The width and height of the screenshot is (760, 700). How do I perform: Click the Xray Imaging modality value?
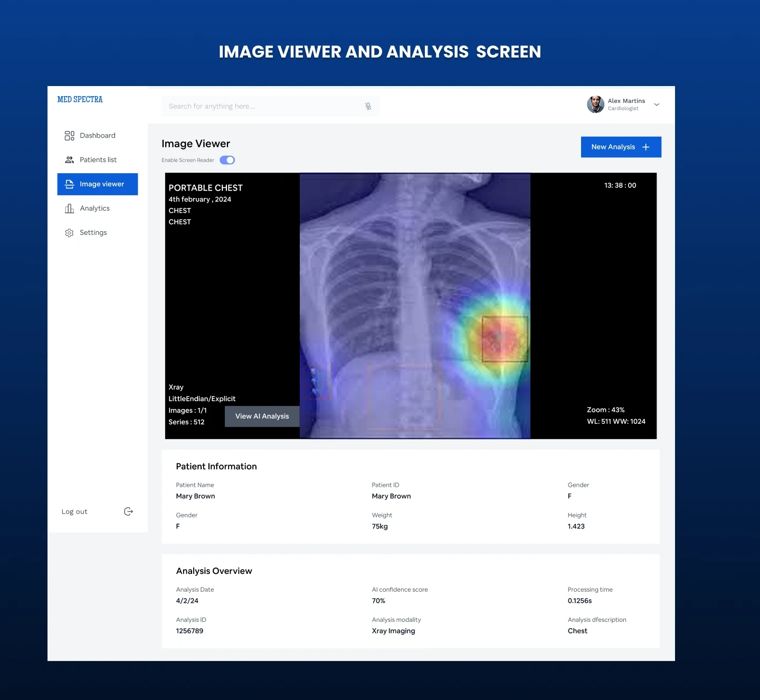coord(394,631)
